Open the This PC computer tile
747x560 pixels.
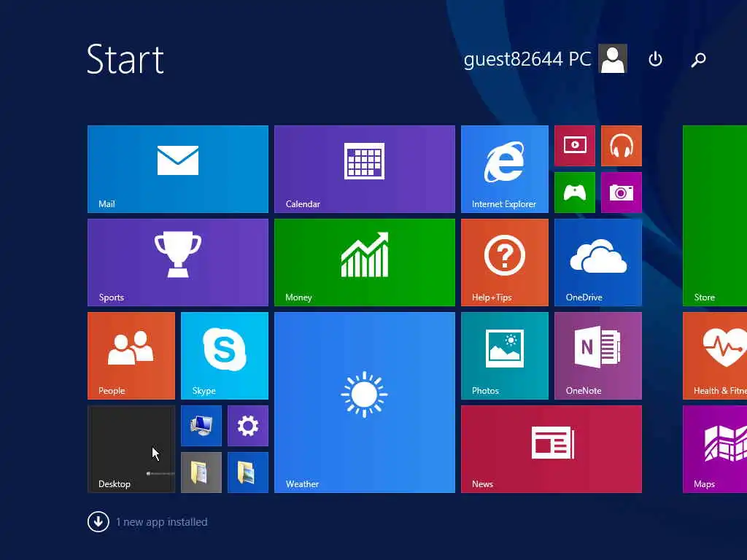201,426
